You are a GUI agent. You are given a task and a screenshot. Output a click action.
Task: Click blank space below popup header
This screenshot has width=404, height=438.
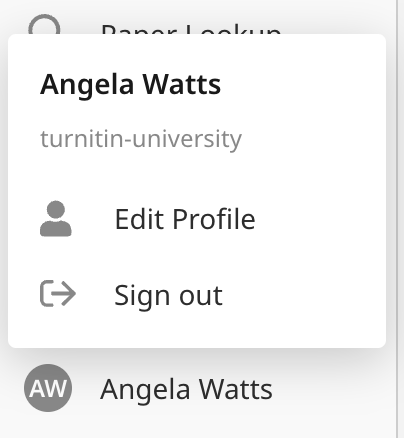tap(197, 173)
